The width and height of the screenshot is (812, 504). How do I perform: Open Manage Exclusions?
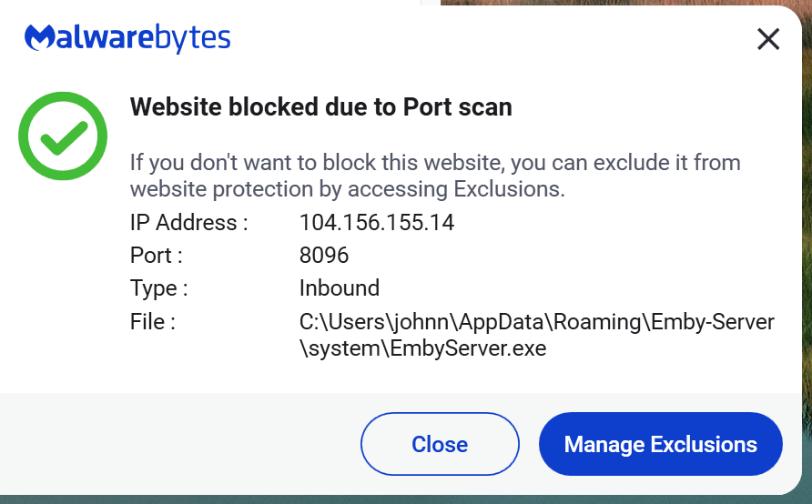pos(660,444)
